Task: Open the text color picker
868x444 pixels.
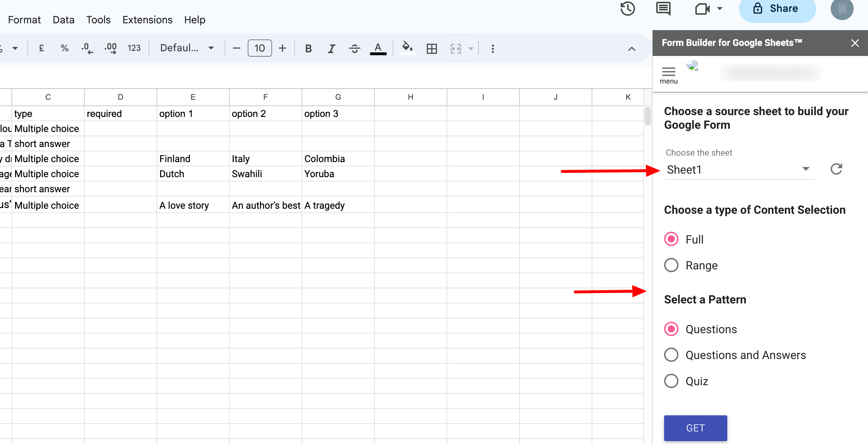Action: [x=378, y=48]
